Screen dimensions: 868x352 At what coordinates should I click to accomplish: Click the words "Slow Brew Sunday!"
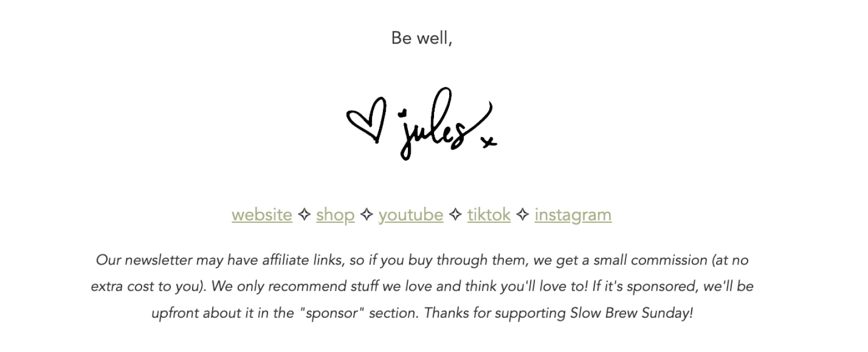coord(631,313)
